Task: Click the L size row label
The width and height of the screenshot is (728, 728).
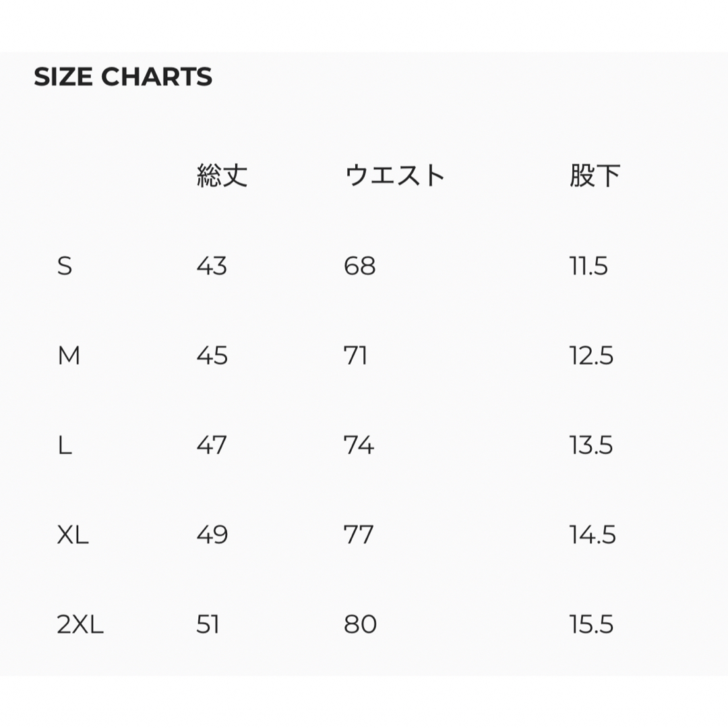Action: tap(65, 446)
